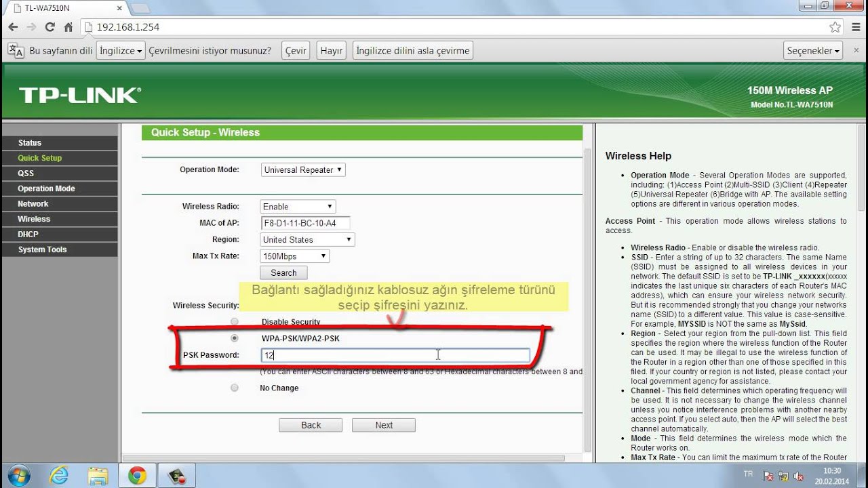Viewport: 868px width, 488px height.
Task: Click the Wireless Help heading
Action: point(638,156)
